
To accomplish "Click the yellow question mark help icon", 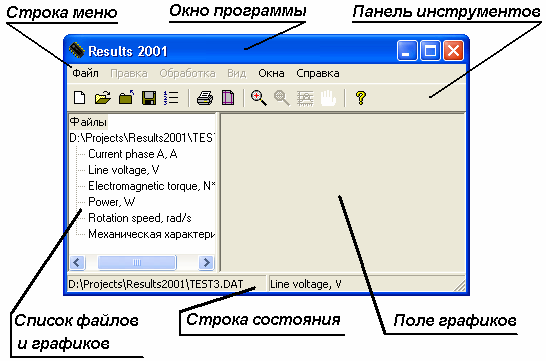I will click(x=361, y=98).
